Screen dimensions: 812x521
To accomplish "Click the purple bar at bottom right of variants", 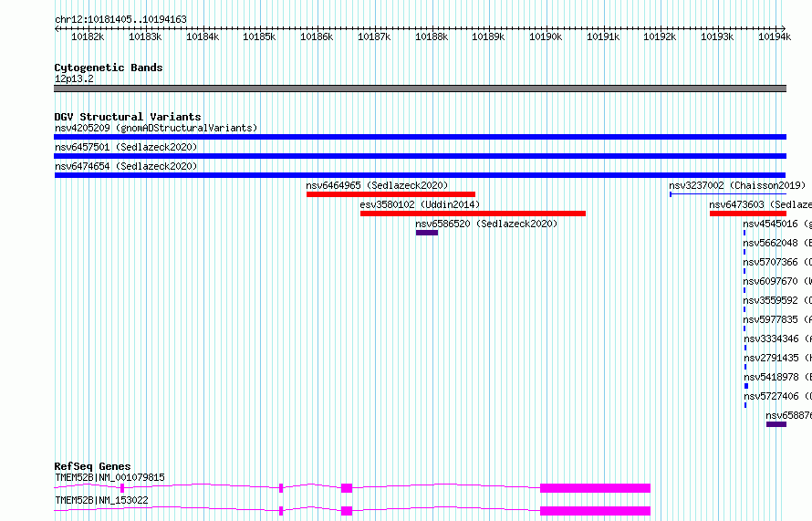I will (776, 424).
